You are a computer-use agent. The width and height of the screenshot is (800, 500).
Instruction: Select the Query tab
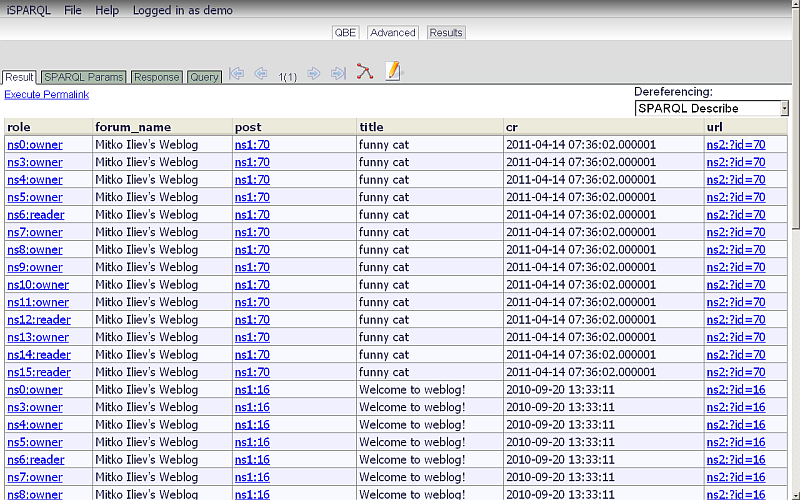(x=204, y=77)
